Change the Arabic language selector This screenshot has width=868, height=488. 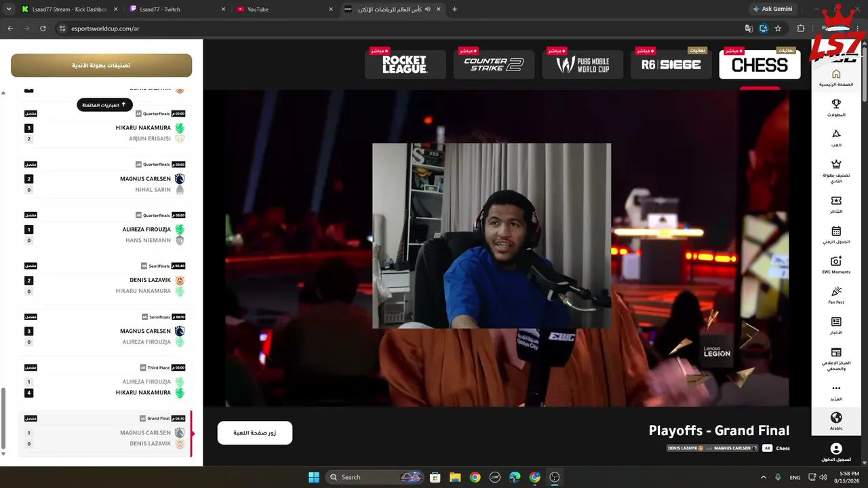[x=836, y=420]
